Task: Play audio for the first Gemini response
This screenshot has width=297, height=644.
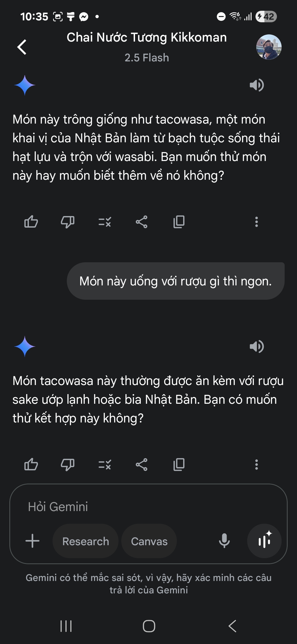Action: coord(257,85)
